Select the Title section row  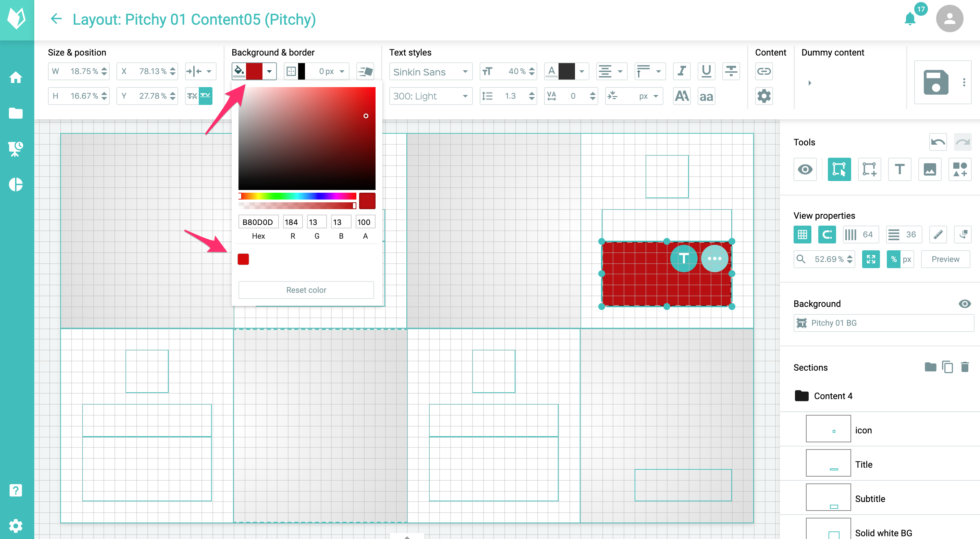click(x=880, y=463)
